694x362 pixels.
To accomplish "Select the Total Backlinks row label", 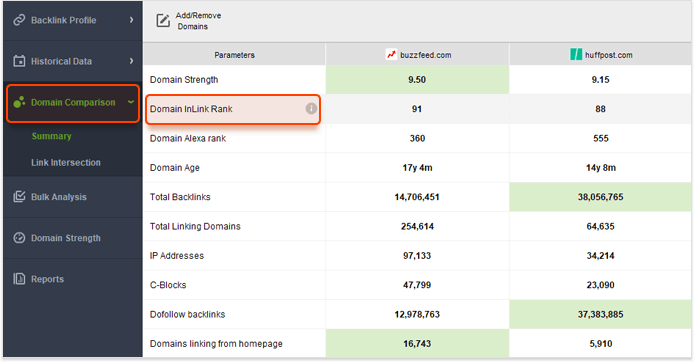I will (x=180, y=197).
